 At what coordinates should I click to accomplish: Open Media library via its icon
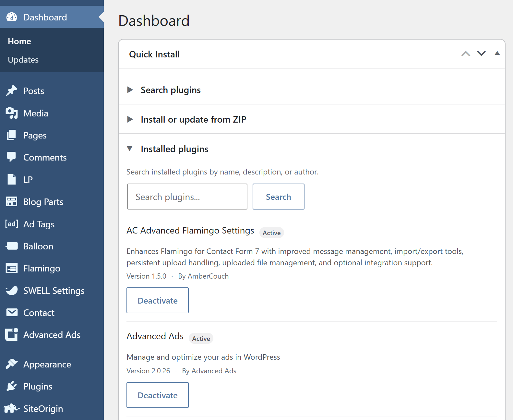(12, 113)
